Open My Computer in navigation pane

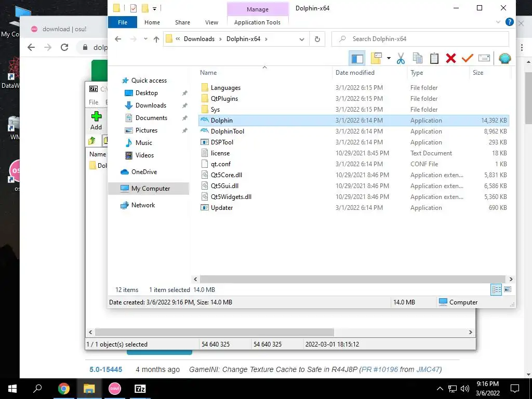[x=149, y=189]
